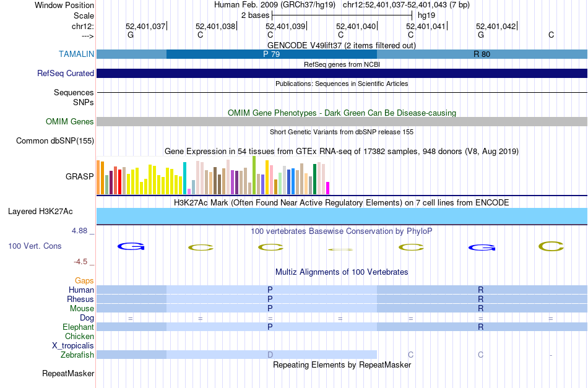The width and height of the screenshot is (588, 388).
Task: Click the large olive C logo at right end
Action: (551, 246)
